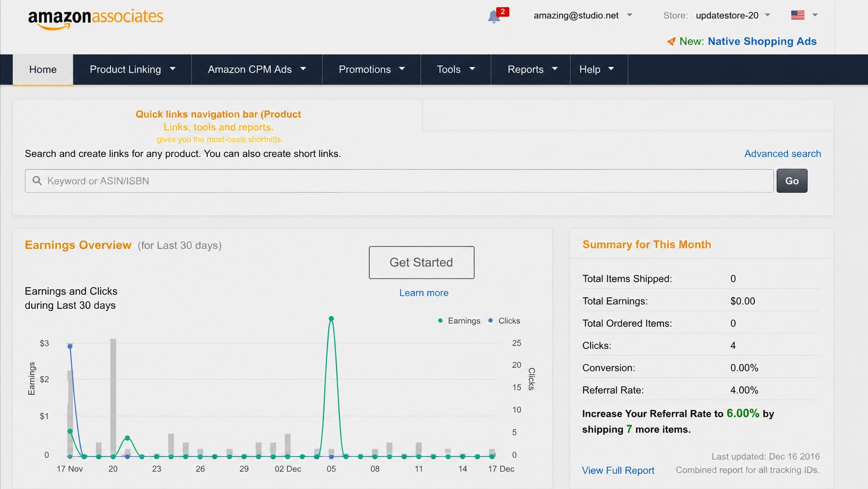
Task: Click the Total Earnings value $0.00
Action: tap(743, 301)
